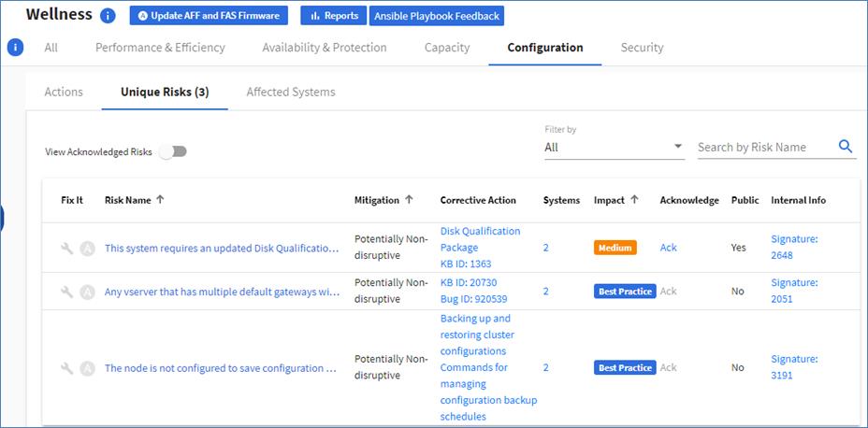This screenshot has height=428, width=868.
Task: Click the Internal Info column header
Action: 798,200
